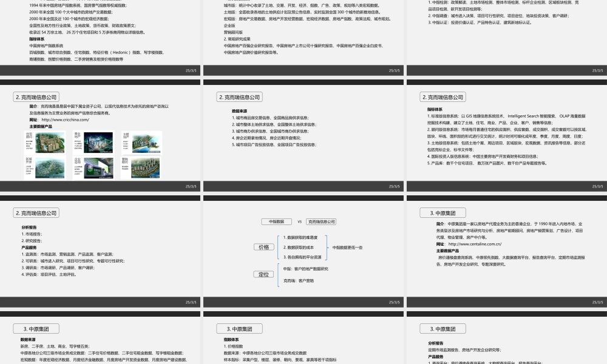Click the 中原集团 指数体系 slide title
This screenshot has width=607, height=364.
click(239, 329)
